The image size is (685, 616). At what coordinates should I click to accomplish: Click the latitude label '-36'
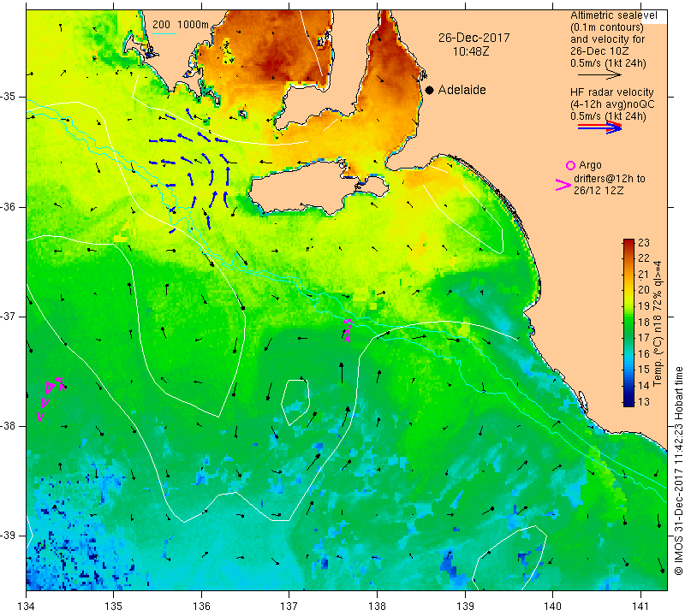coord(9,206)
